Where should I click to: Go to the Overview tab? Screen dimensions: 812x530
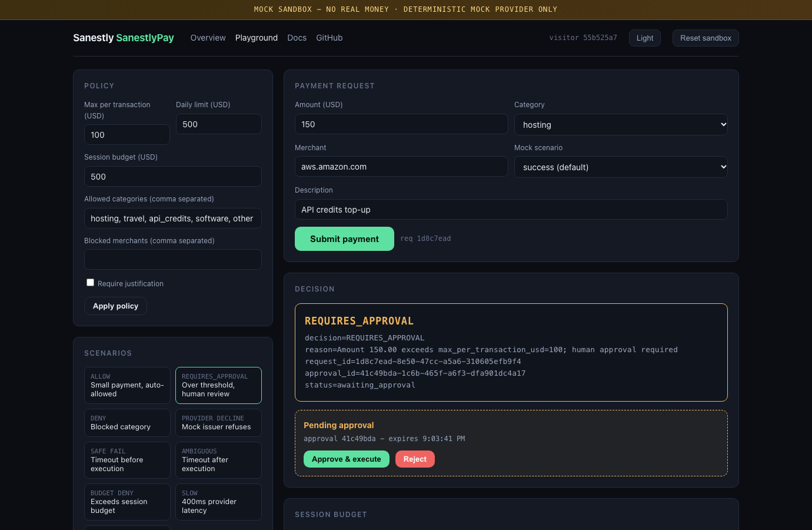click(x=208, y=38)
